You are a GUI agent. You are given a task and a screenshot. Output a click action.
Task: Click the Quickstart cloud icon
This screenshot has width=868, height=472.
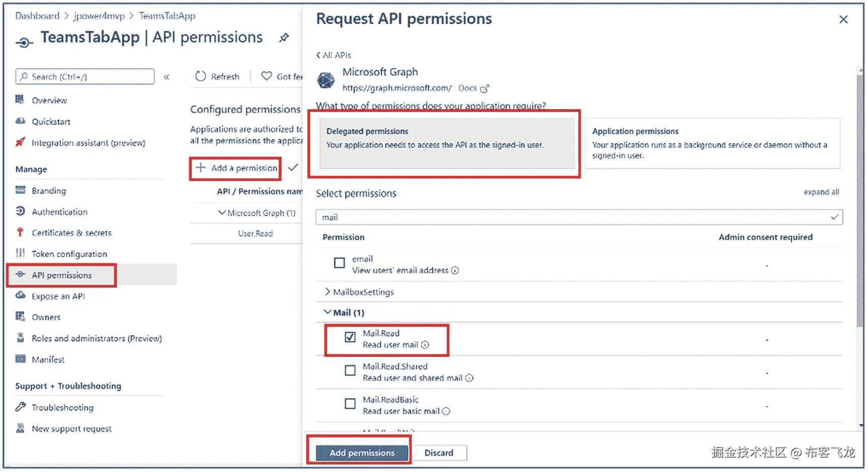pyautogui.click(x=20, y=121)
